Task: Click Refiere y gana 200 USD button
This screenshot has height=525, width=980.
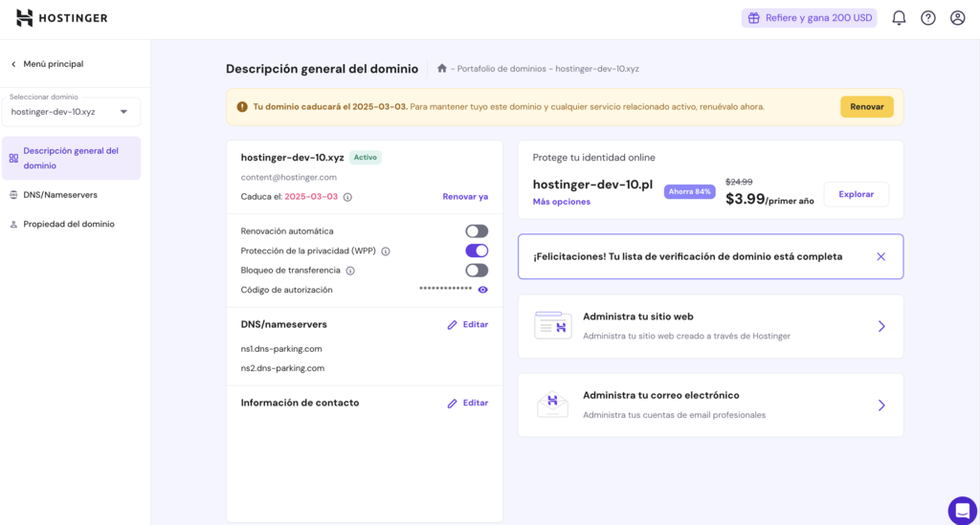Action: click(810, 18)
